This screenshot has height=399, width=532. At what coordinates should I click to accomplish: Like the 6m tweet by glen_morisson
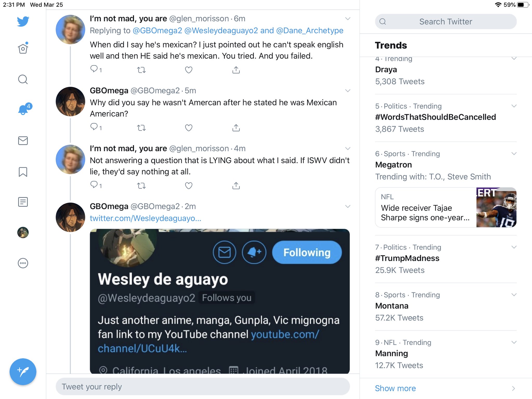[x=189, y=70]
